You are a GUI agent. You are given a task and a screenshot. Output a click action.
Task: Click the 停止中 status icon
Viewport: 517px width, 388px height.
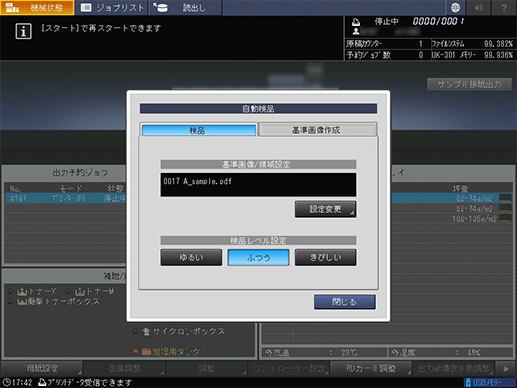(x=356, y=22)
